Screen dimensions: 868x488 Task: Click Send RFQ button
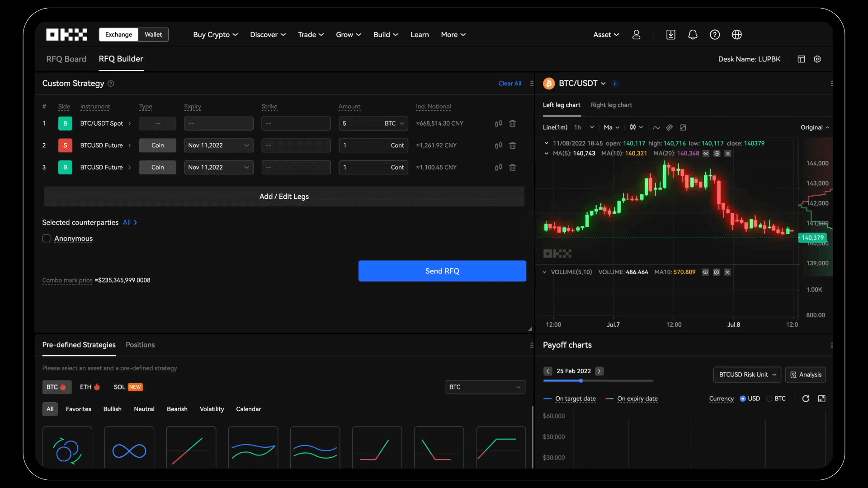(442, 271)
